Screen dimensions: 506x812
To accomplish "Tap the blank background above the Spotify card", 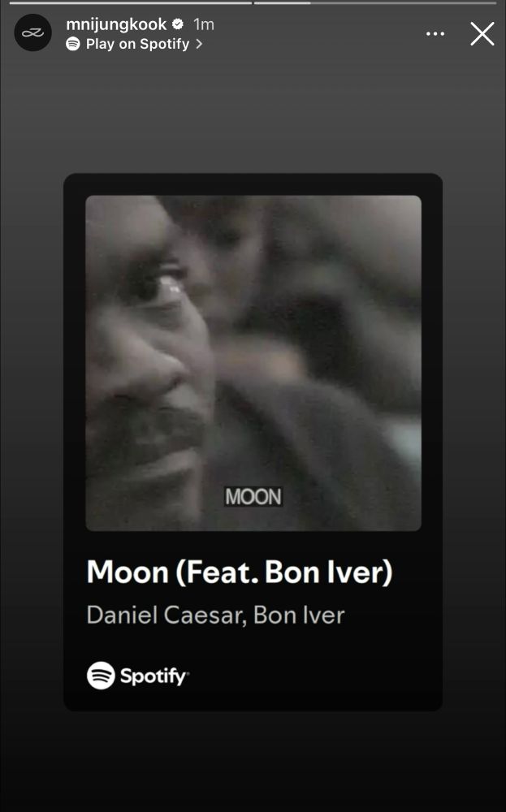I will click(253, 114).
